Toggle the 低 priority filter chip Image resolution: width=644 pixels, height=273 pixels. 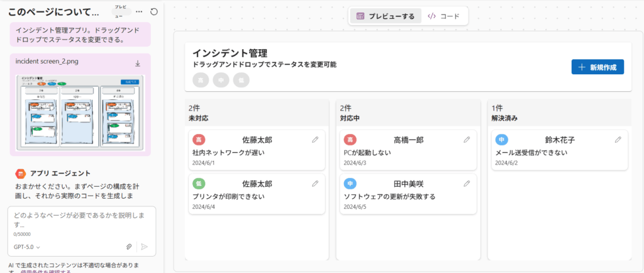tap(241, 80)
